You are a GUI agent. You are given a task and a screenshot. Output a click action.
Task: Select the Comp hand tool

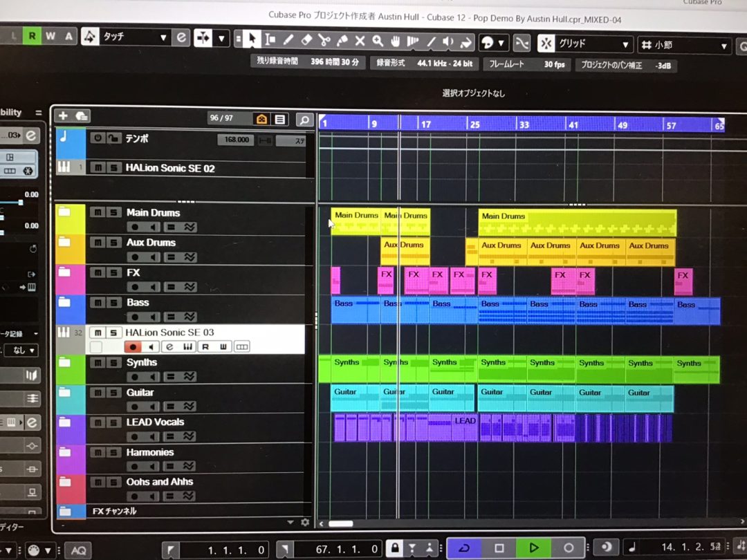pyautogui.click(x=395, y=42)
